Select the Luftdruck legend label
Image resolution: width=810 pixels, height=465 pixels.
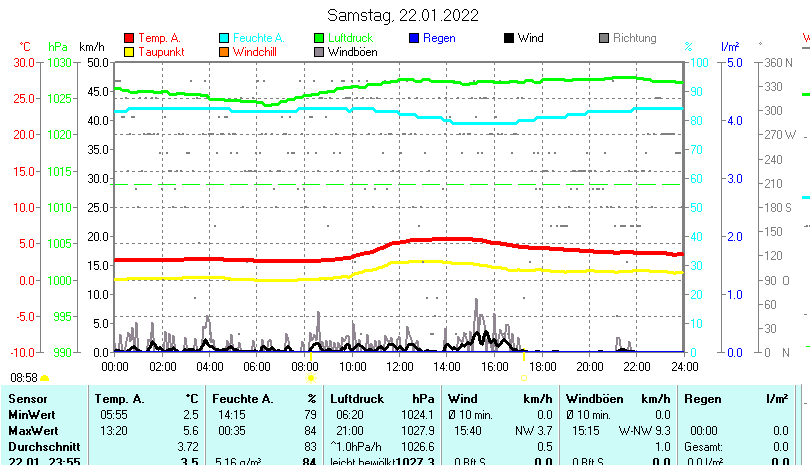(x=356, y=38)
